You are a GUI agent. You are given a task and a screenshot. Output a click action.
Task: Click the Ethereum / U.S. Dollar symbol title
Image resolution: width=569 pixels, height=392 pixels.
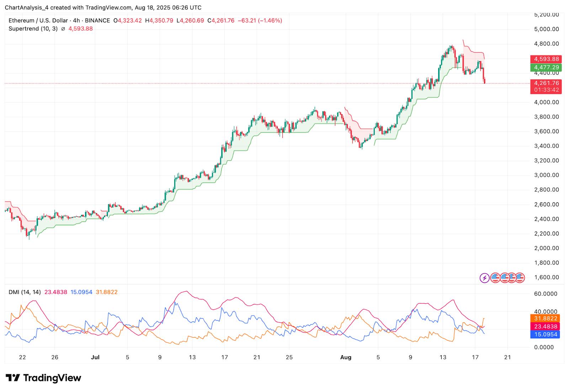pyautogui.click(x=38, y=21)
